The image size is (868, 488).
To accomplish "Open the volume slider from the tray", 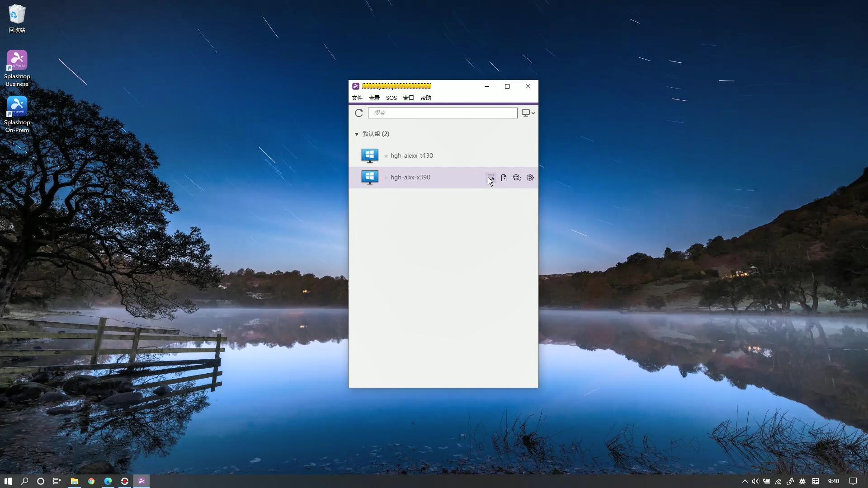I will point(755,481).
